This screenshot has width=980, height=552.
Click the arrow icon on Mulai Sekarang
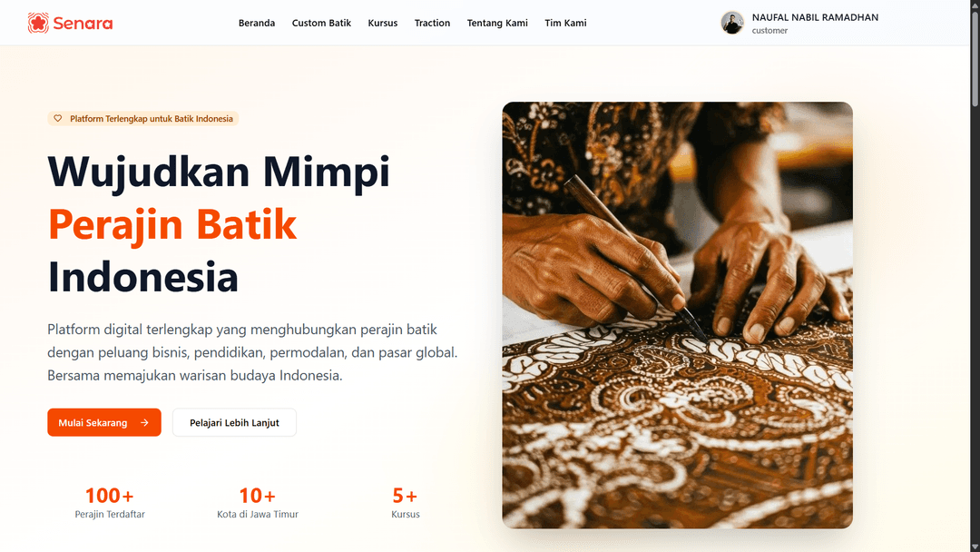(144, 422)
